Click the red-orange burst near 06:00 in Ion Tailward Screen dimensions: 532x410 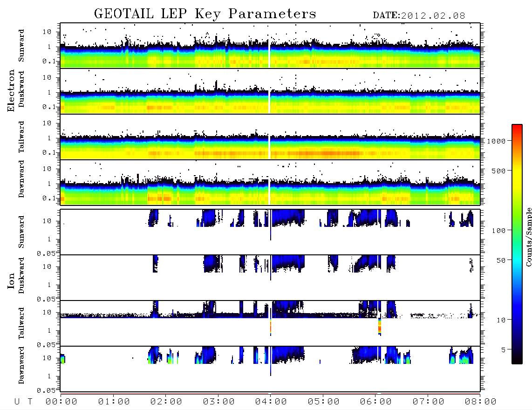(380, 327)
